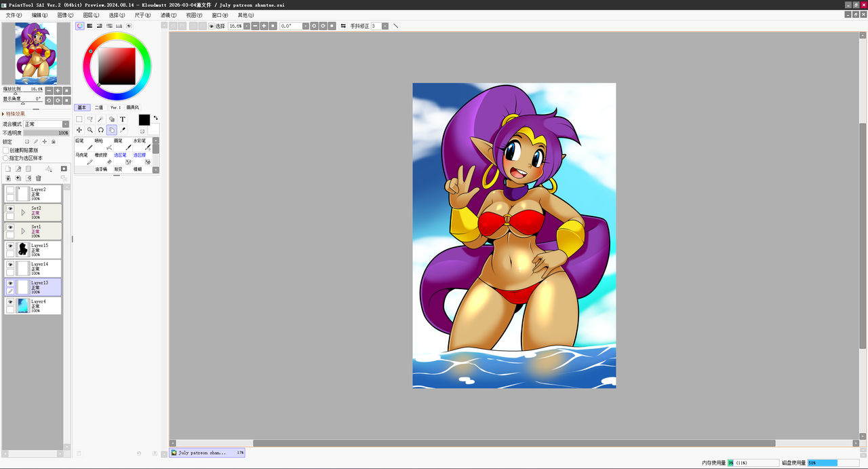Flip the canvas view horizontally
The image size is (868, 469).
(x=343, y=26)
